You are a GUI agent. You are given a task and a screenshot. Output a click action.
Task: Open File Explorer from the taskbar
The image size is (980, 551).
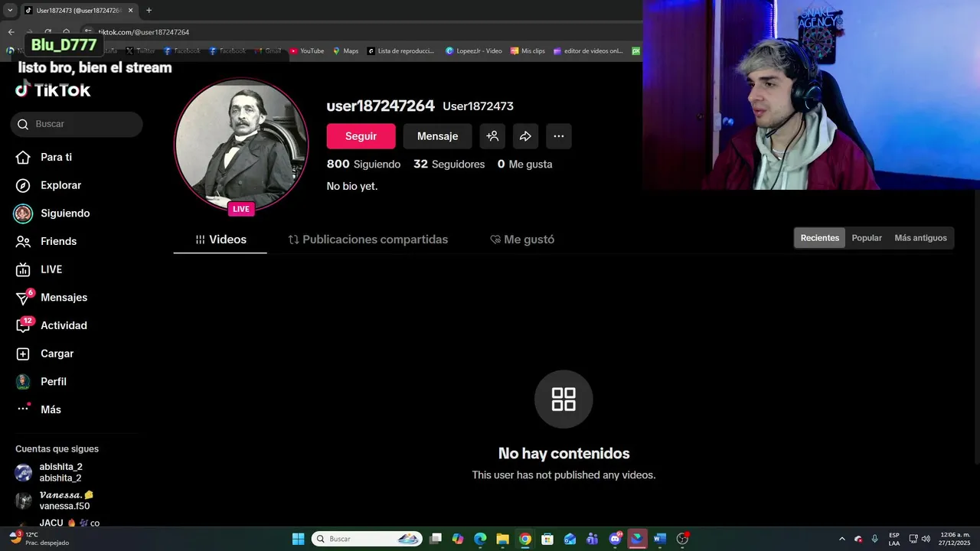pyautogui.click(x=502, y=539)
